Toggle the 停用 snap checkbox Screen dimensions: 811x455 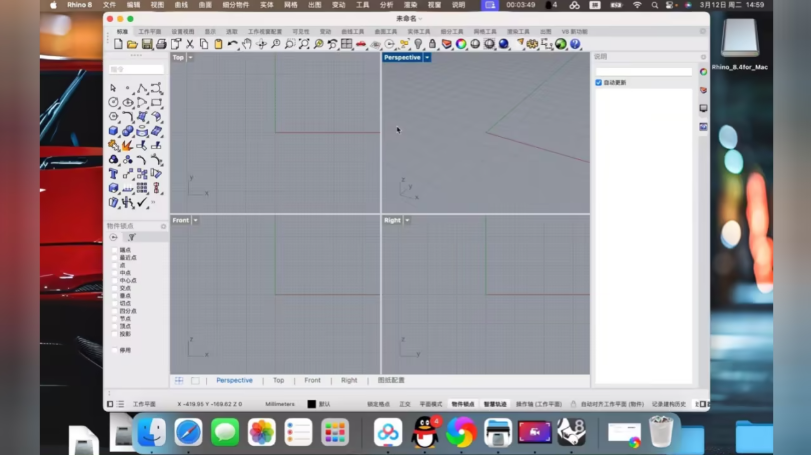115,350
